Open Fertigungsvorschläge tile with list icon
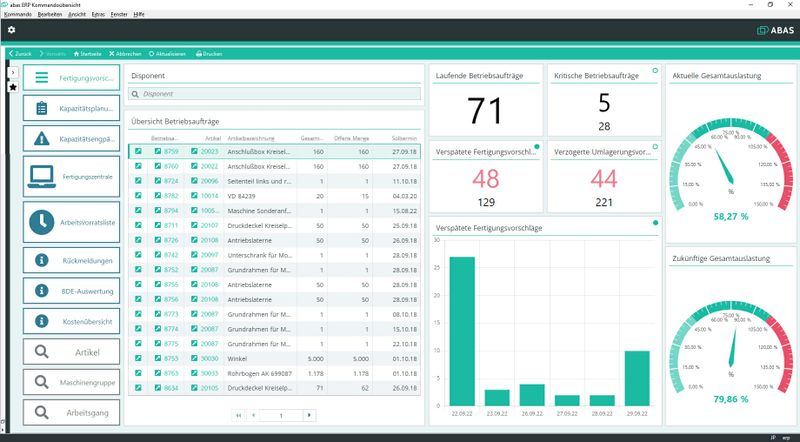 tap(71, 78)
